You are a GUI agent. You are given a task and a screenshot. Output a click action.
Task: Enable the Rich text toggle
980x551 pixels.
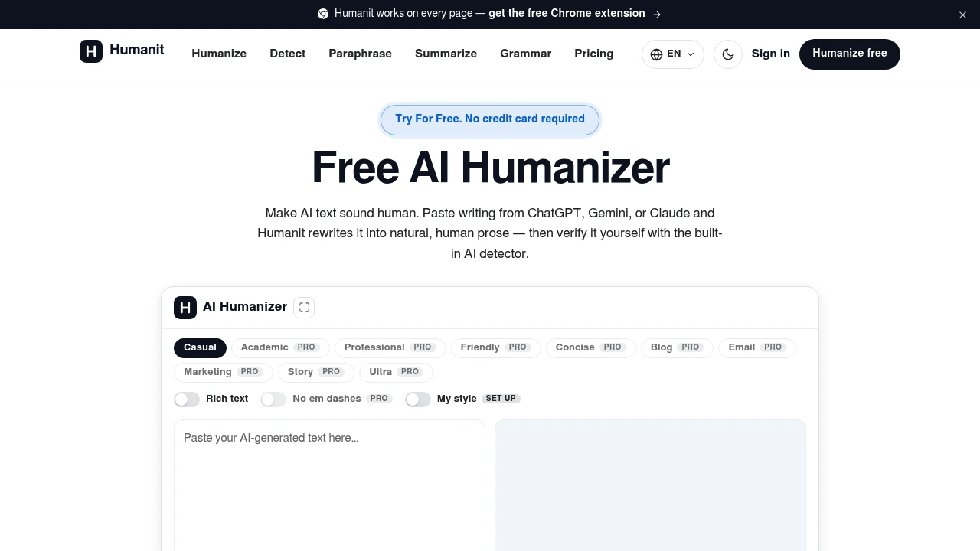[187, 399]
